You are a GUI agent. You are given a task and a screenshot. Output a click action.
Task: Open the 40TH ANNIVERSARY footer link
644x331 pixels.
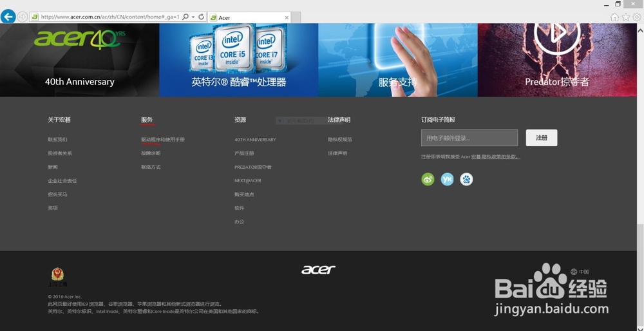pos(255,140)
